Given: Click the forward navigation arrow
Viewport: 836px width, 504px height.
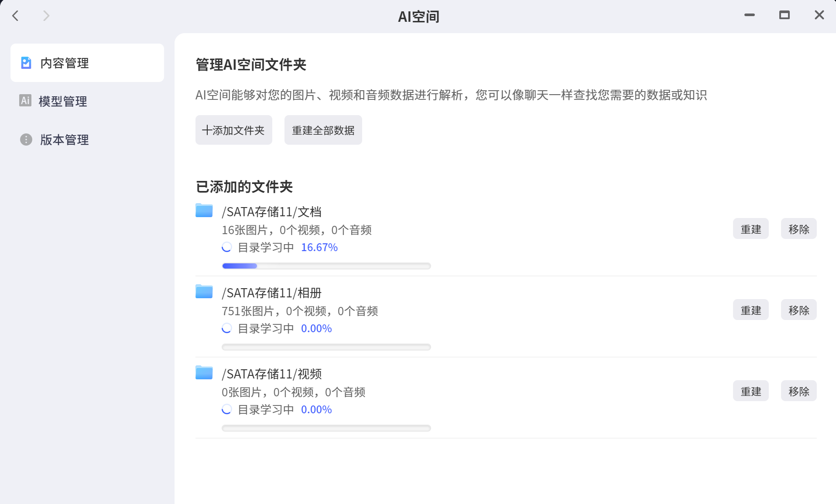Looking at the screenshot, I should tap(46, 16).
